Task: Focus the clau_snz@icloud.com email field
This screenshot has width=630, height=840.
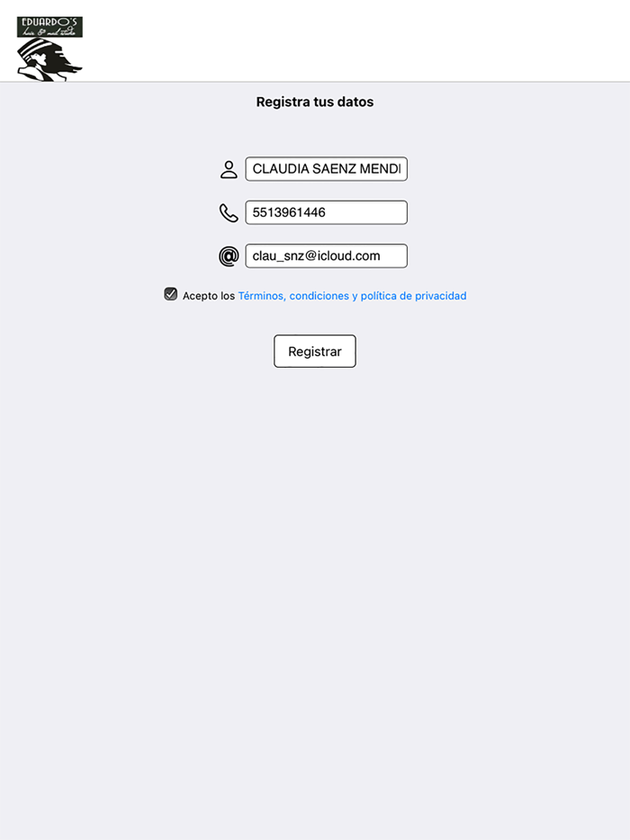Action: click(x=327, y=255)
